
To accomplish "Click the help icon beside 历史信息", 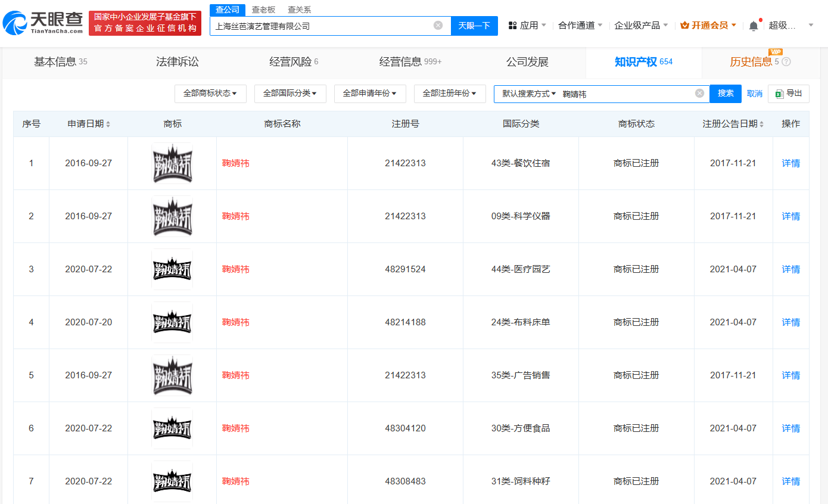I will coord(786,62).
